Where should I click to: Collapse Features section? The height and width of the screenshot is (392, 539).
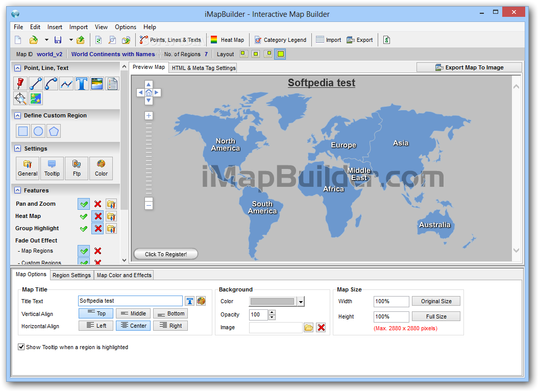[x=17, y=190]
